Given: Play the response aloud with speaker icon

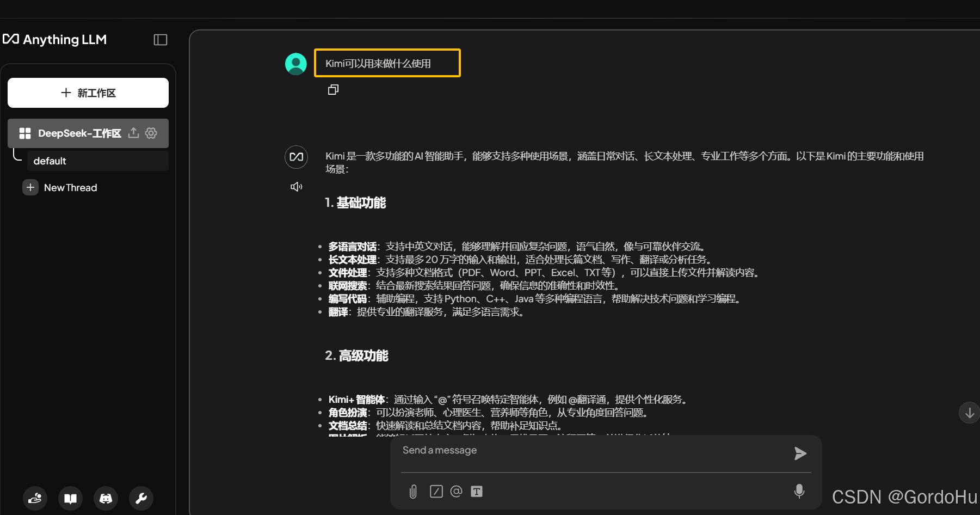Looking at the screenshot, I should (x=297, y=187).
